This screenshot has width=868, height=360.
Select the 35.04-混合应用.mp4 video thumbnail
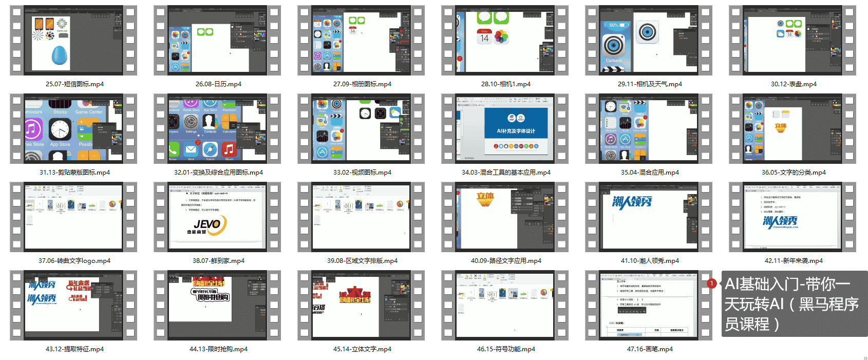tap(649, 129)
